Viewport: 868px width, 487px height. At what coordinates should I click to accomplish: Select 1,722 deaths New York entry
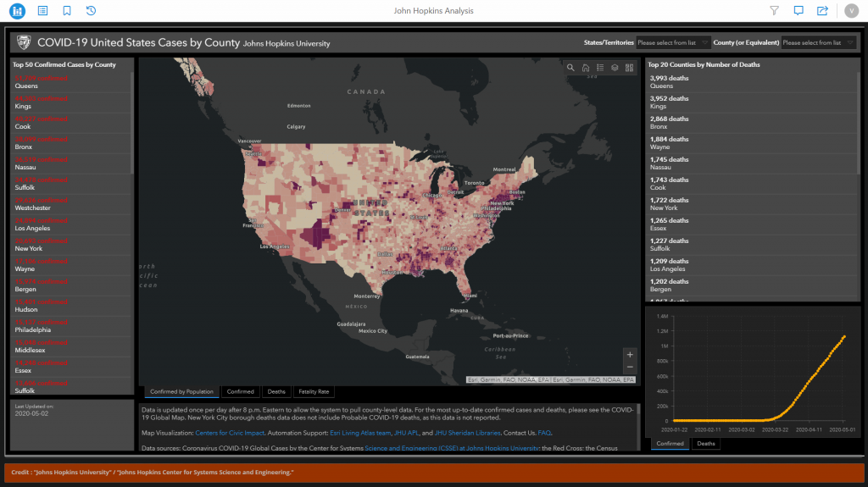point(752,204)
